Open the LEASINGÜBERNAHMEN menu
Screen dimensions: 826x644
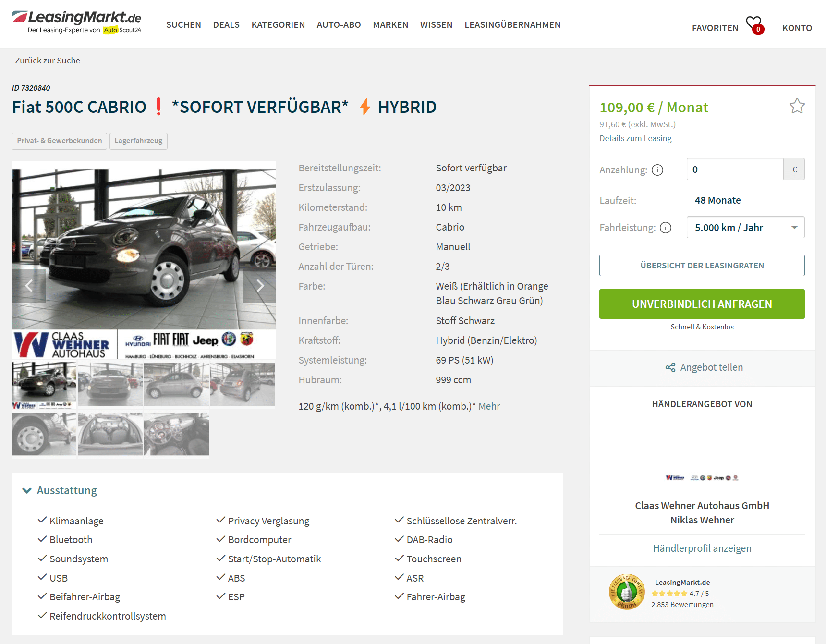click(x=512, y=25)
